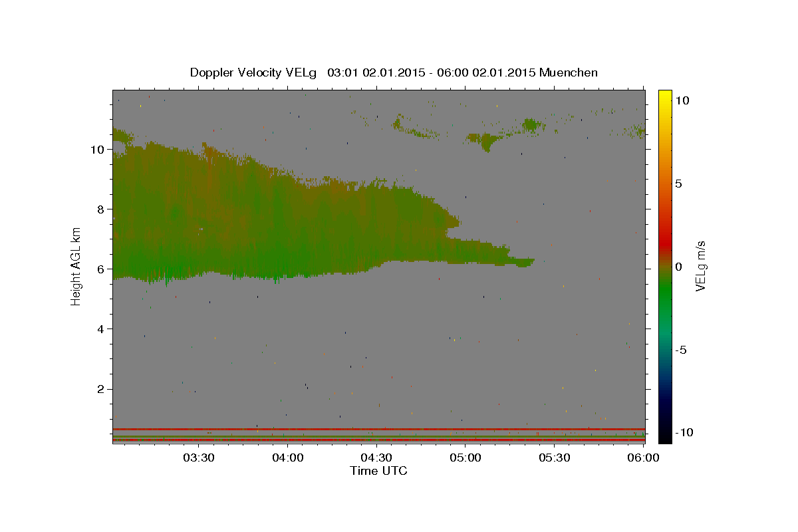Click the 'VELg m/s' colorbar label
The width and height of the screenshot is (798, 532).
click(700, 266)
